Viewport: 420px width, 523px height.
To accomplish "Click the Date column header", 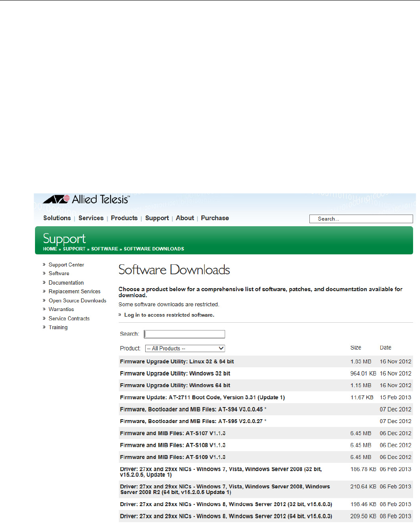I will click(x=385, y=347).
